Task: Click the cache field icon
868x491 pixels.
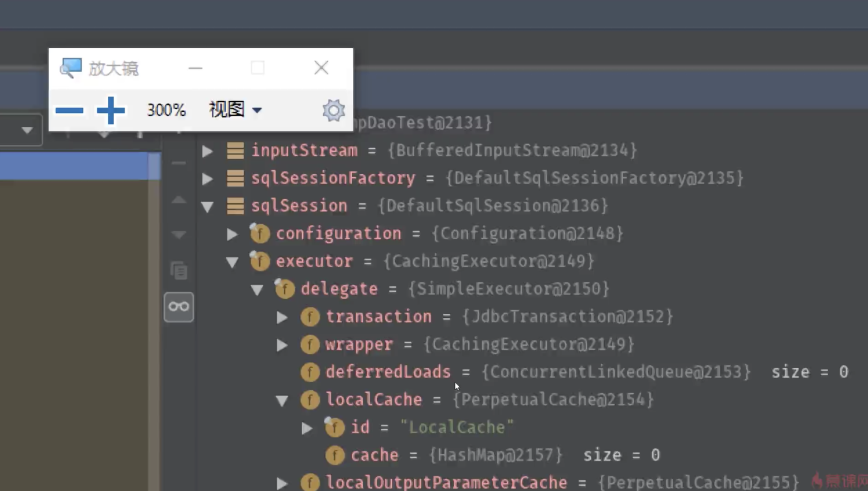Action: (x=335, y=455)
